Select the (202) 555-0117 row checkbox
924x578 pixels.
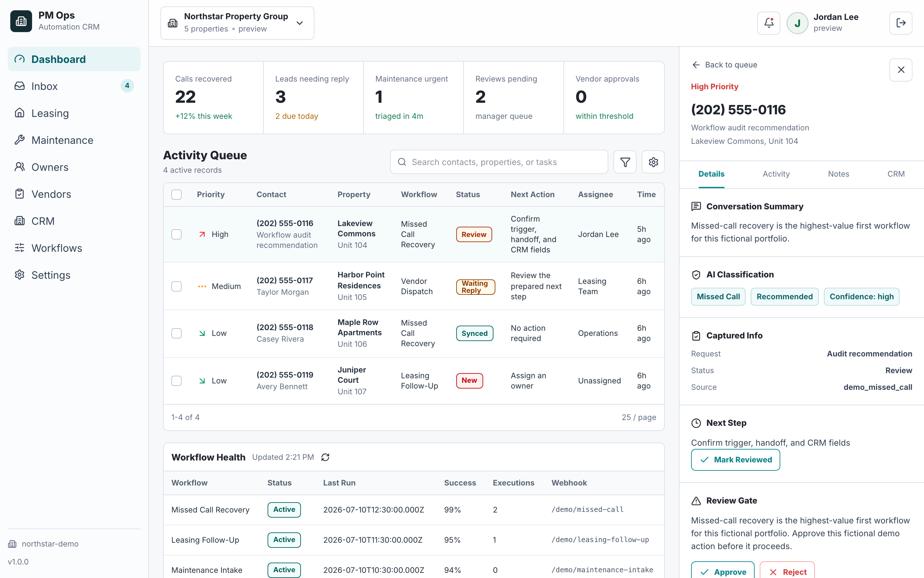point(176,286)
